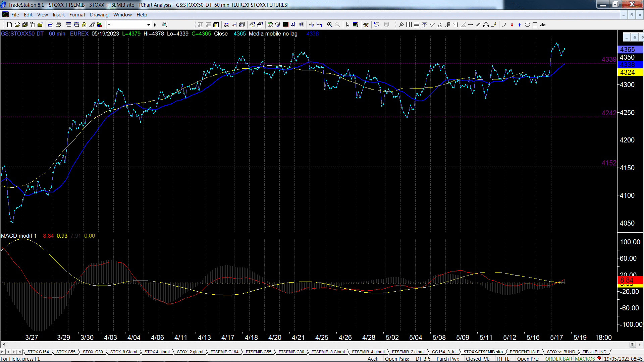The width and height of the screenshot is (644, 362).
Task: Switch to the STOX C164 tab
Action: 38,352
